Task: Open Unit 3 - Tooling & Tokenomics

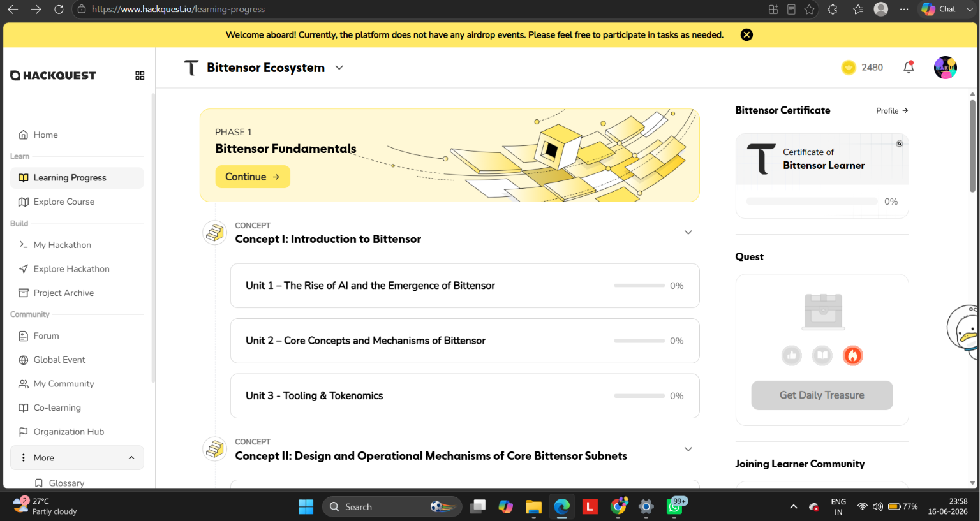Action: point(465,396)
